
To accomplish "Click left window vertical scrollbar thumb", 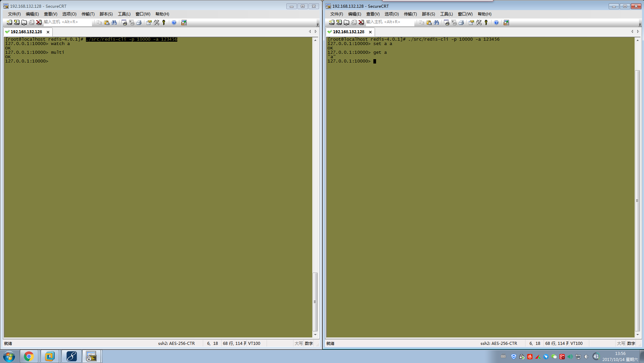I will coord(315,302).
